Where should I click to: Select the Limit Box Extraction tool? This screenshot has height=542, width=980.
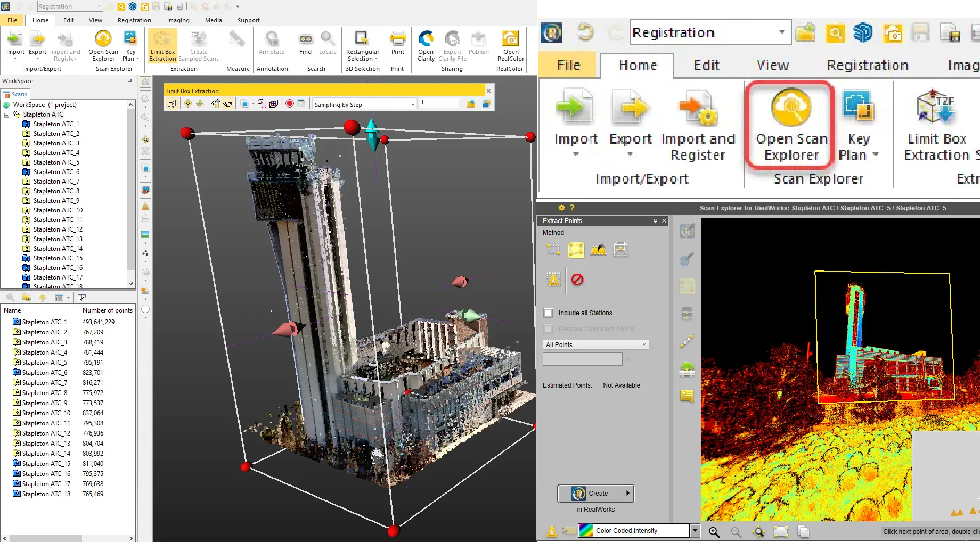pyautogui.click(x=162, y=45)
